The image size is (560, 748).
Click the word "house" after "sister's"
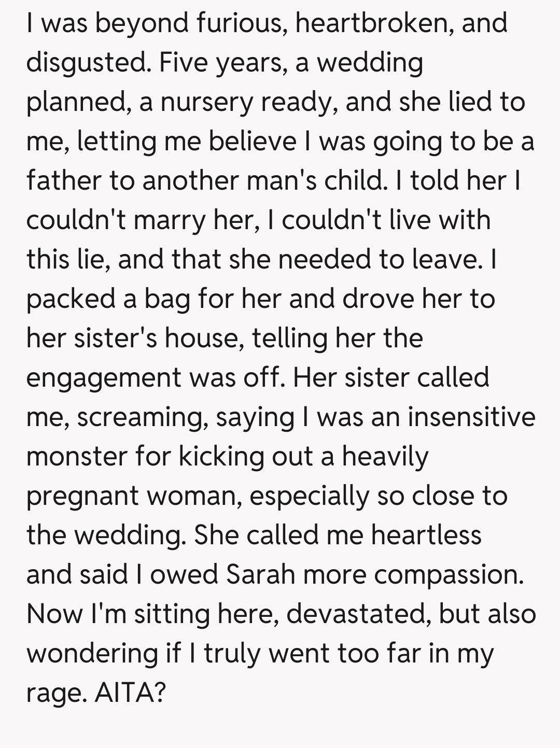coord(204,338)
